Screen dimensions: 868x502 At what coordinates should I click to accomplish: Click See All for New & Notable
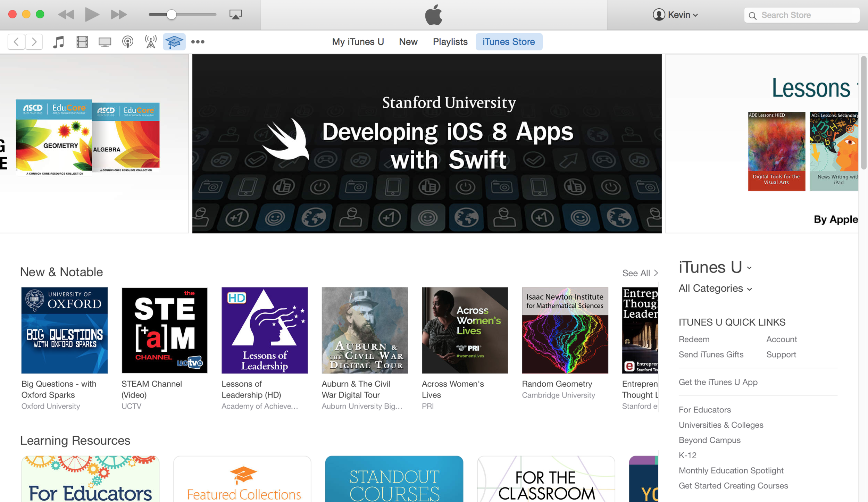pos(640,273)
